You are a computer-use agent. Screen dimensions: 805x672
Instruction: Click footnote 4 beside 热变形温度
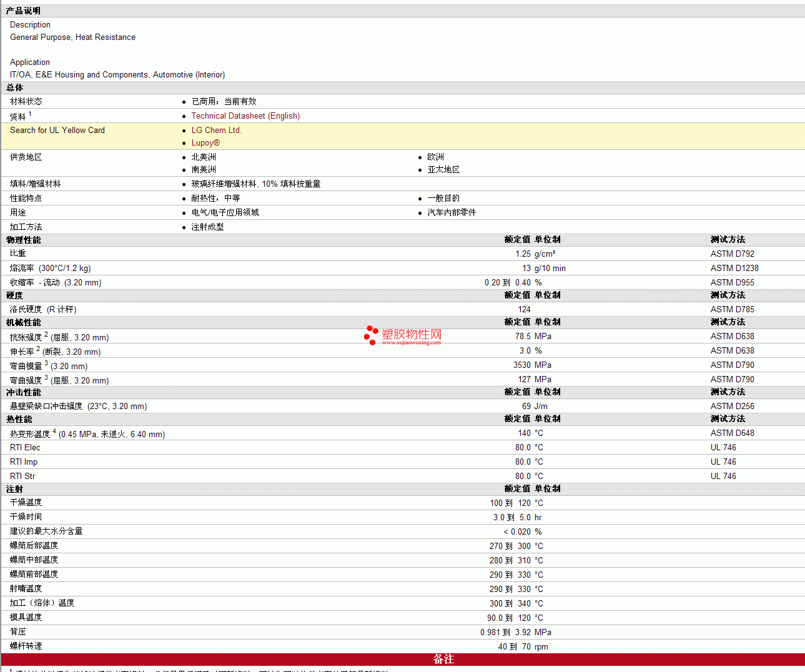(x=54, y=432)
